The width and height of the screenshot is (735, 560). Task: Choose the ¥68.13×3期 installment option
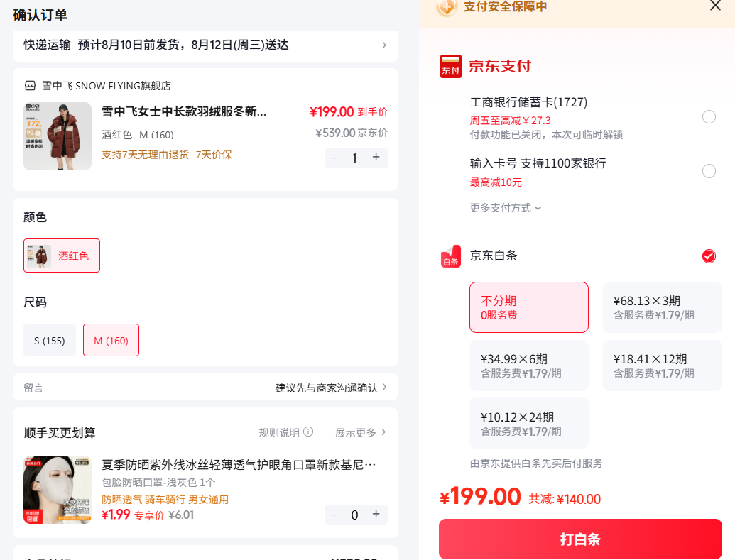(662, 307)
